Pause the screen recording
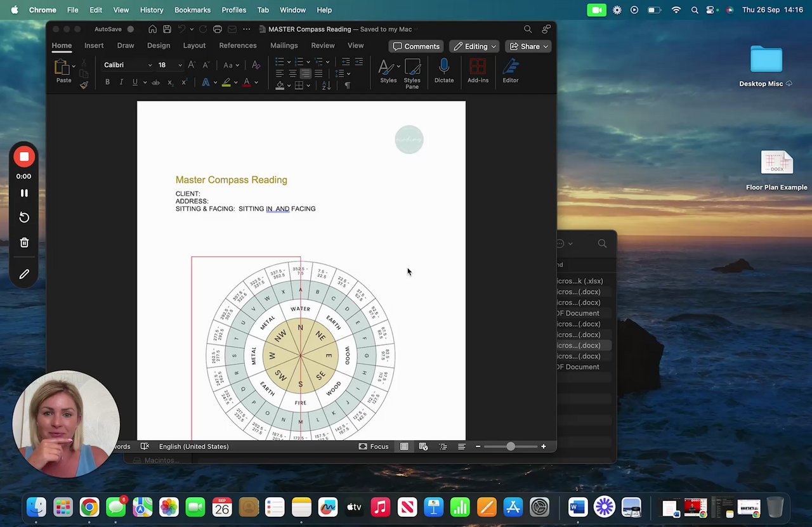 [24, 193]
